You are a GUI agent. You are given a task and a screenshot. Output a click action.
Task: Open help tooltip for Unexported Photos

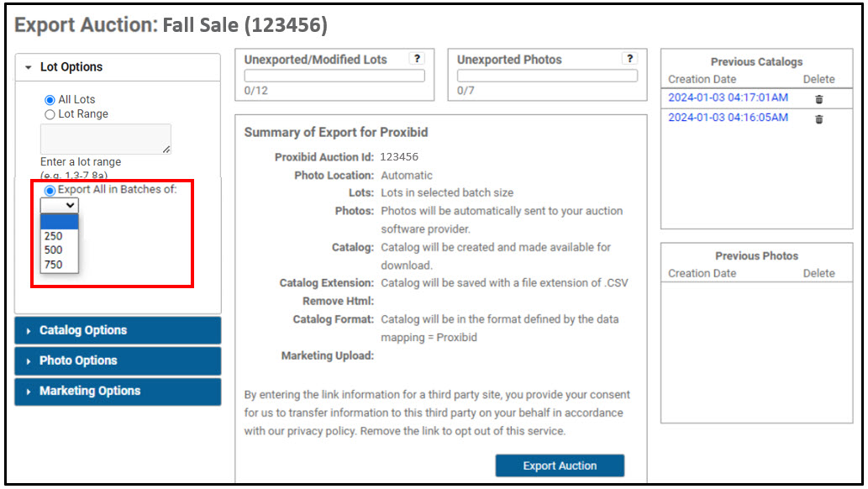[630, 59]
